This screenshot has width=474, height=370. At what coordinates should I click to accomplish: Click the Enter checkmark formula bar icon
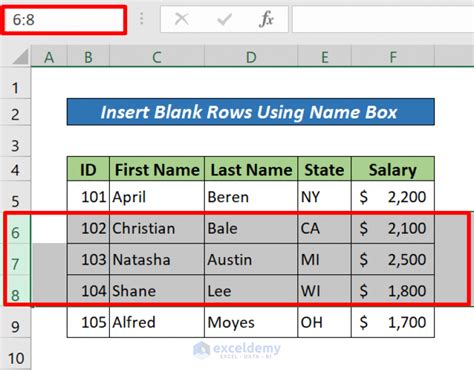224,19
